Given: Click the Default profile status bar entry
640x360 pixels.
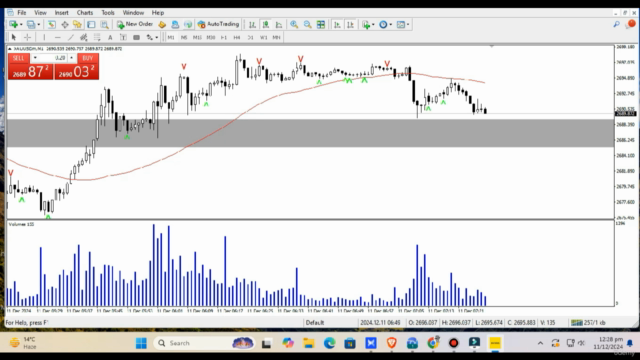Looking at the screenshot, I should (315, 322).
